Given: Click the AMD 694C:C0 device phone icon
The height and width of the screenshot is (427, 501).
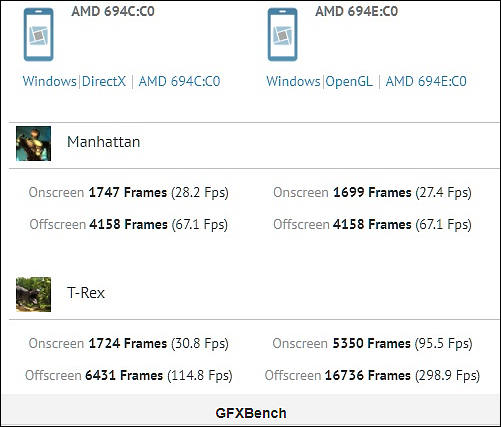Looking at the screenshot, I should click(39, 35).
